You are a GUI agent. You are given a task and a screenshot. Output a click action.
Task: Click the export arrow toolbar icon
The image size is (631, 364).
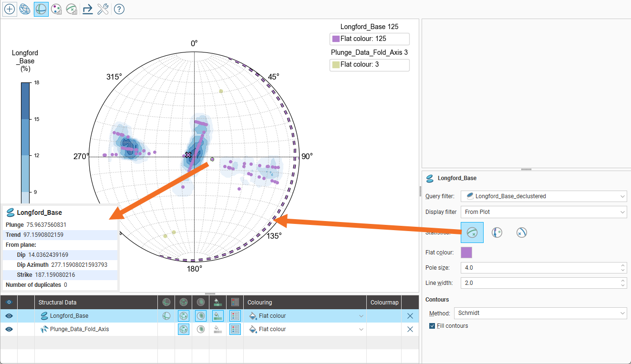(87, 9)
